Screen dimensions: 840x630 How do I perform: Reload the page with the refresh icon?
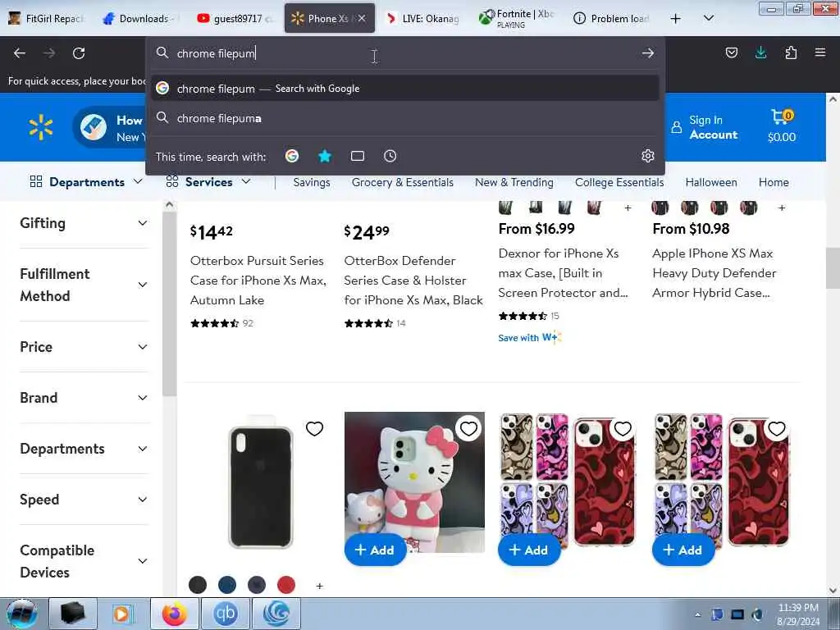coord(79,53)
